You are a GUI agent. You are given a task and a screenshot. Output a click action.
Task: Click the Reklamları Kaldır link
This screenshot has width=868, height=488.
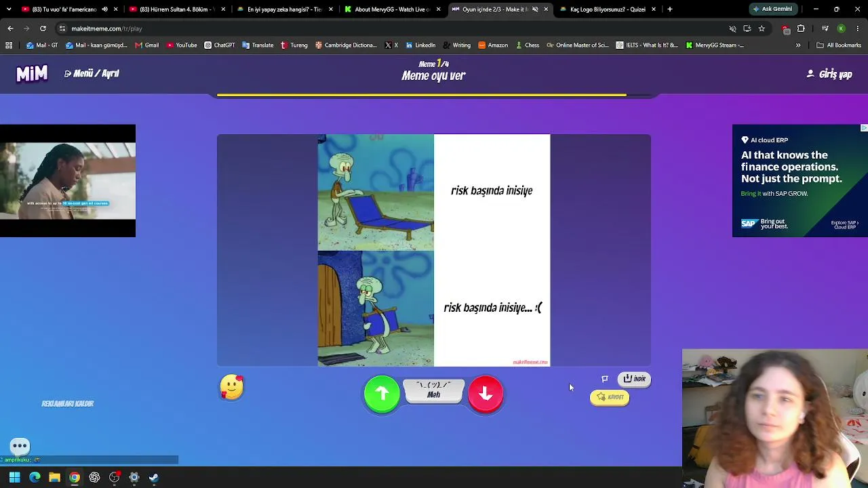pos(68,404)
